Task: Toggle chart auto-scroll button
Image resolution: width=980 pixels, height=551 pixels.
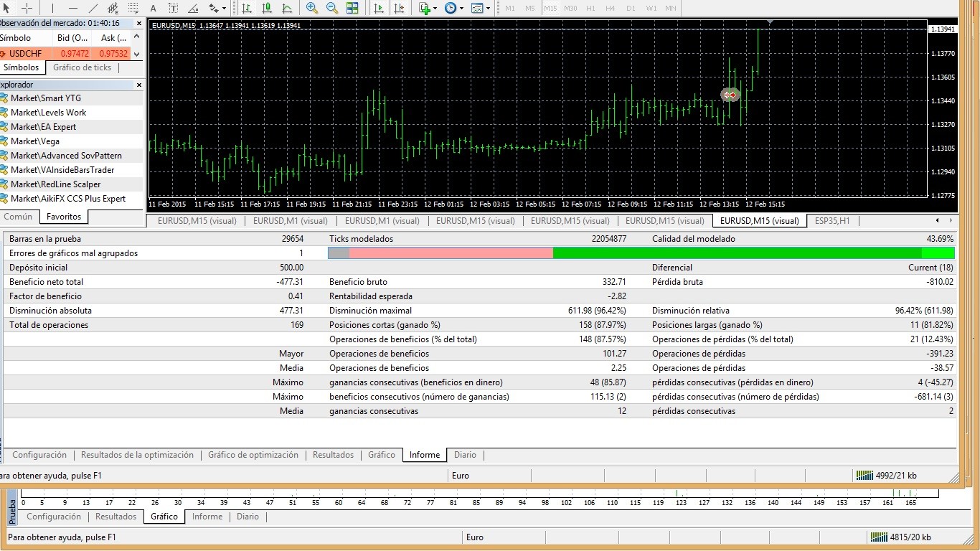Action: (x=379, y=8)
